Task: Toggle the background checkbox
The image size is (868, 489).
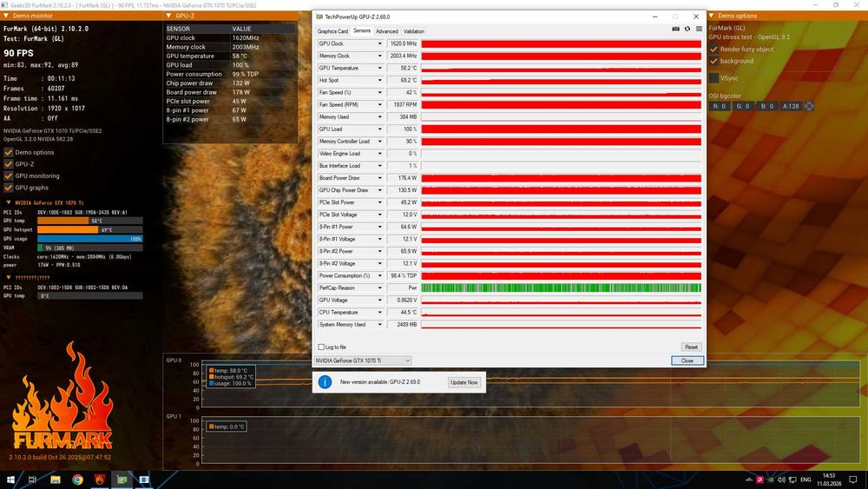Action: pyautogui.click(x=713, y=61)
